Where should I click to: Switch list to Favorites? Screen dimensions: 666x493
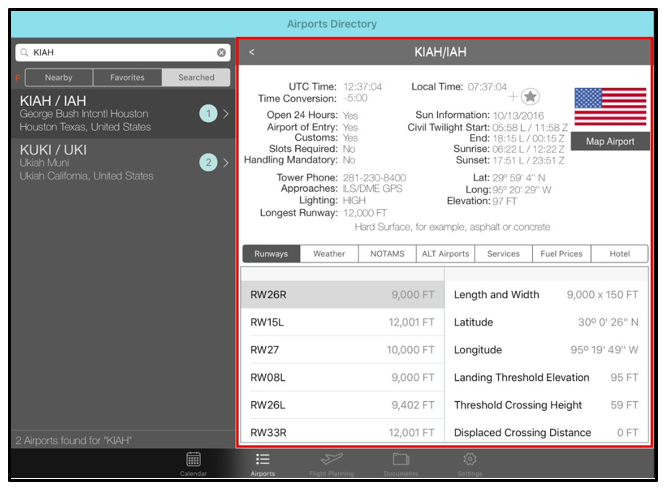[127, 77]
